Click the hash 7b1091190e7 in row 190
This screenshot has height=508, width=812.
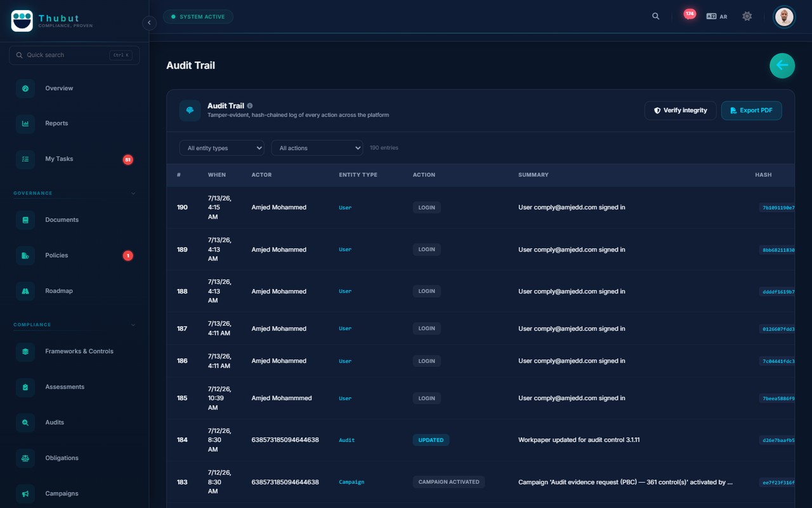[x=778, y=208]
